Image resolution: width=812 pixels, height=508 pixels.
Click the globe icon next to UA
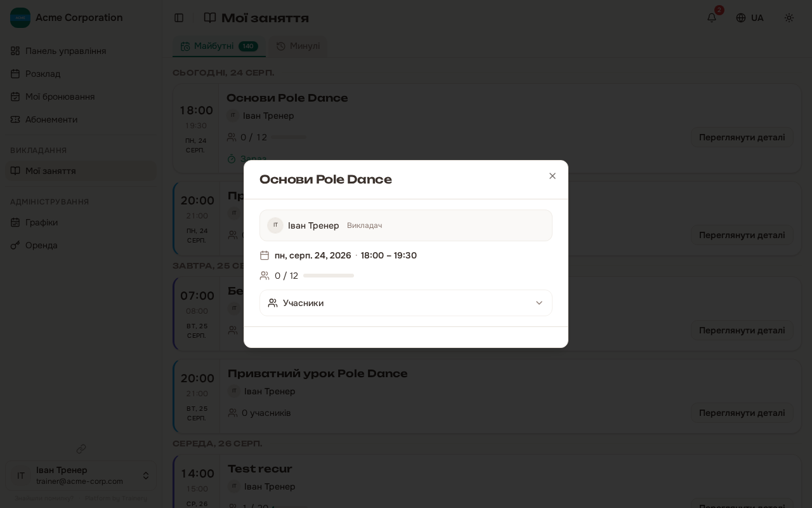click(741, 18)
